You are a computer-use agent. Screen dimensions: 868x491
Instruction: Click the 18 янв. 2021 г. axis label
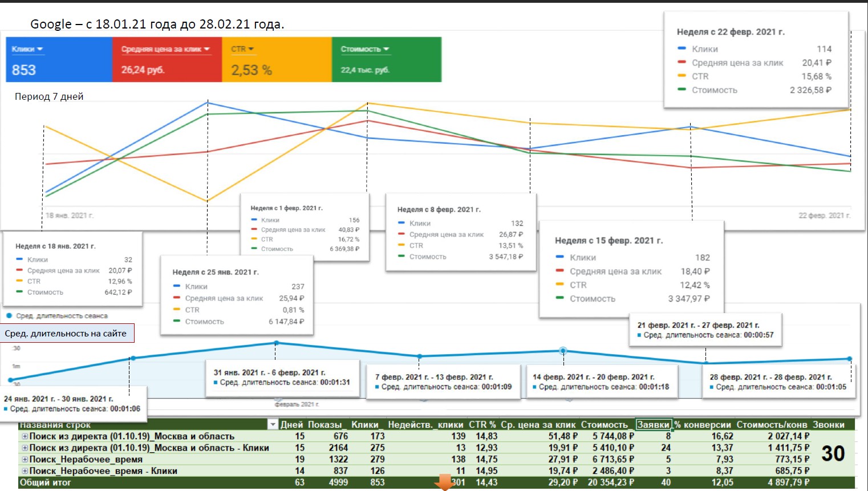point(70,216)
